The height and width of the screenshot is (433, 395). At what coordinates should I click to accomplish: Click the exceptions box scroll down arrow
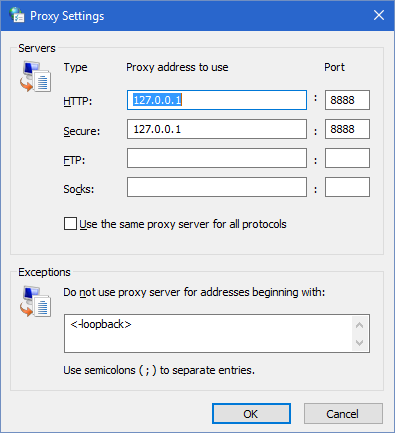click(359, 342)
